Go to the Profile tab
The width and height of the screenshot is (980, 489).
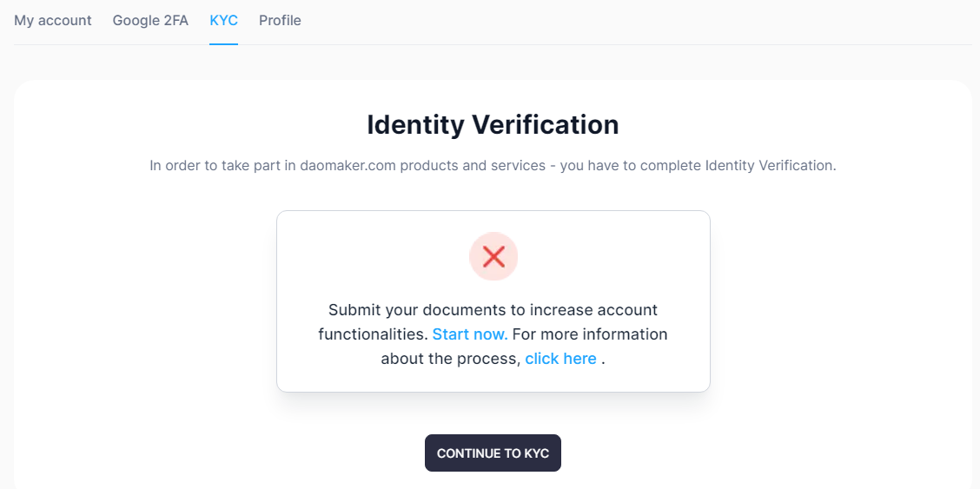(280, 20)
